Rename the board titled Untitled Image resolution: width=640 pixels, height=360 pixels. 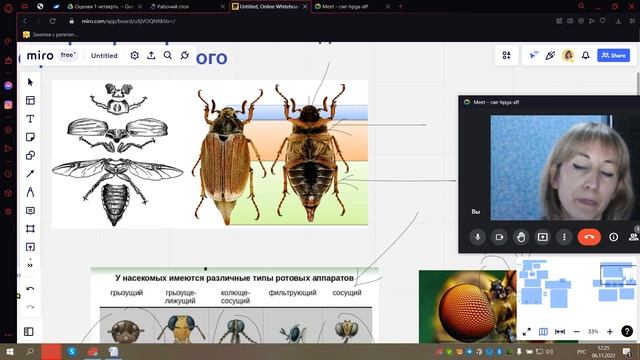point(104,56)
